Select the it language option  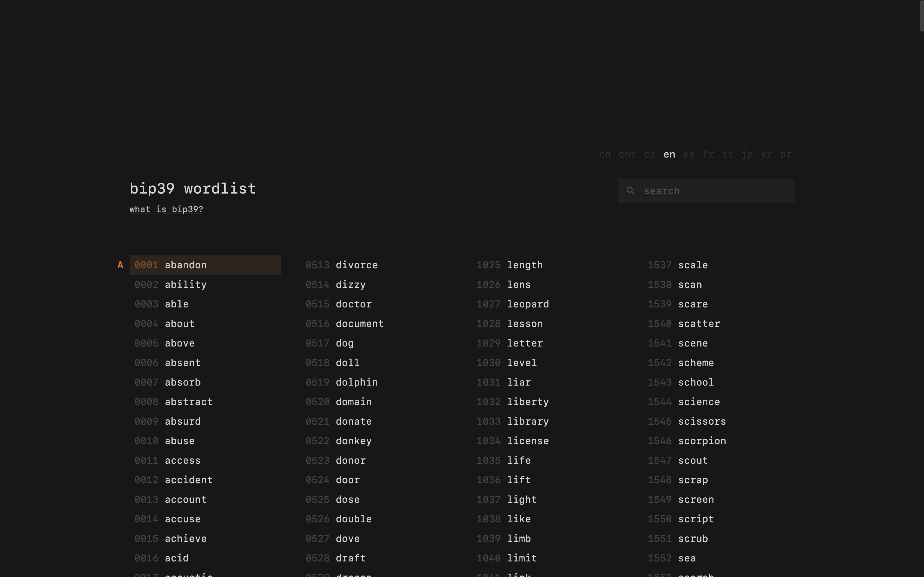(x=727, y=154)
